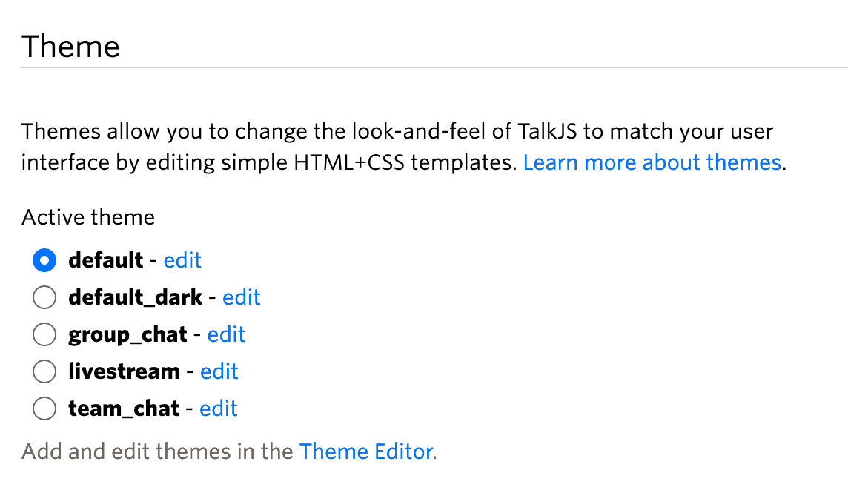868x496 pixels.
Task: Edit the default_dark theme
Action: pos(242,297)
